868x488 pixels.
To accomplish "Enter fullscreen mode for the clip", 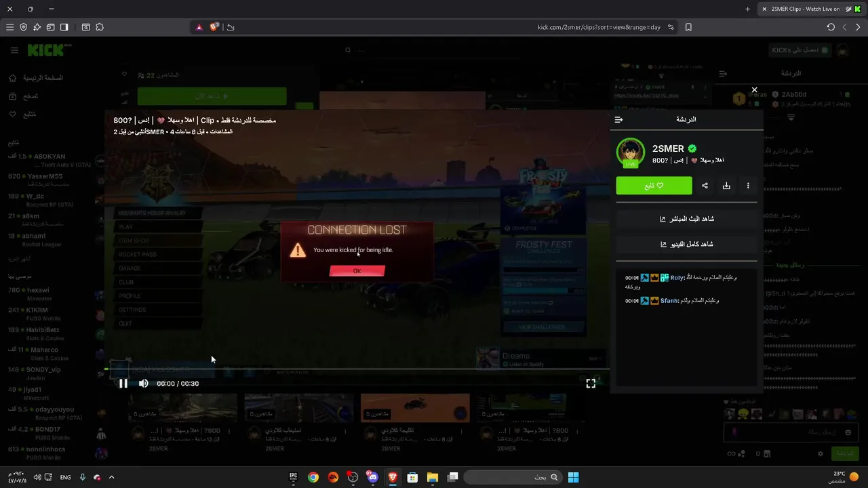I will coord(591,384).
